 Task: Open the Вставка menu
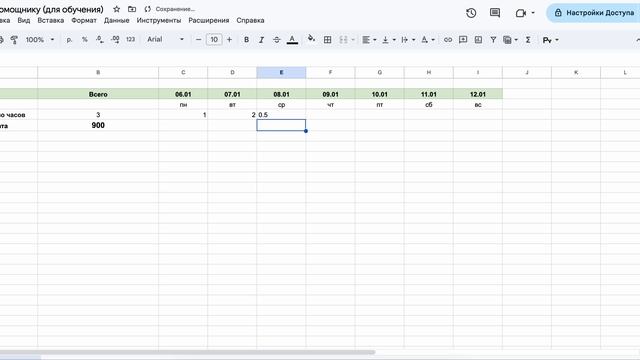point(51,20)
